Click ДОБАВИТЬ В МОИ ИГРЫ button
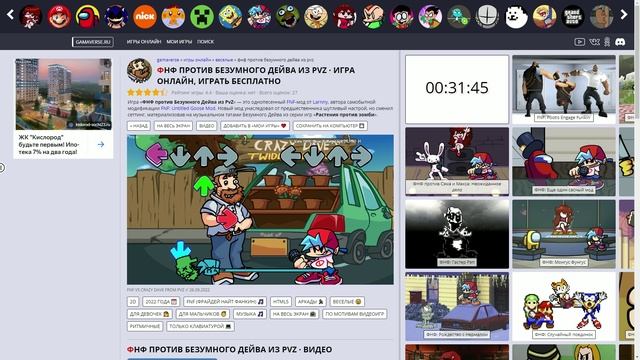Image resolution: width=640 pixels, height=360 pixels. [255, 126]
